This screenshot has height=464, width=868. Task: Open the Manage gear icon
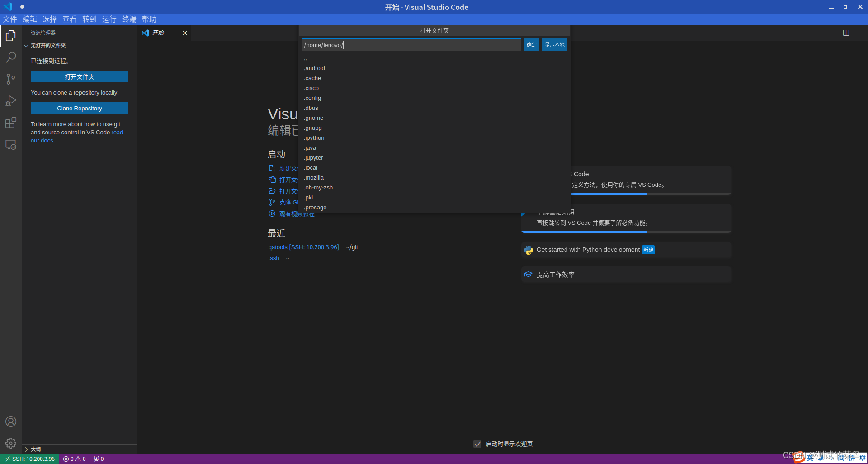coord(11,443)
